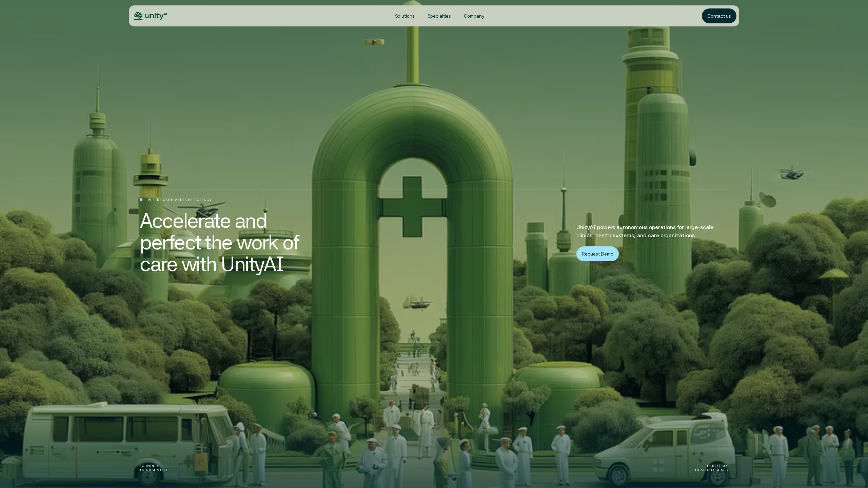The height and width of the screenshot is (488, 868).
Task: Click the Request Demo button
Action: tap(597, 254)
